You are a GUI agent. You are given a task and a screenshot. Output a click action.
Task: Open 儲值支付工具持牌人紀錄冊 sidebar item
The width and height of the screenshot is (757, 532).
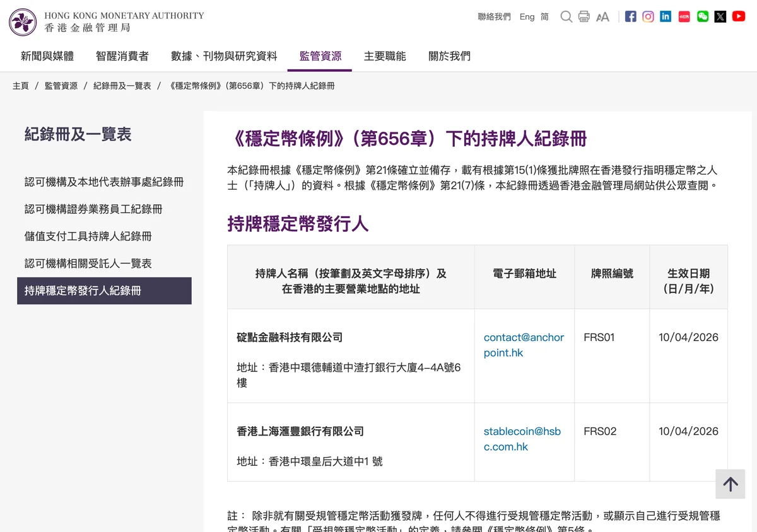(88, 236)
